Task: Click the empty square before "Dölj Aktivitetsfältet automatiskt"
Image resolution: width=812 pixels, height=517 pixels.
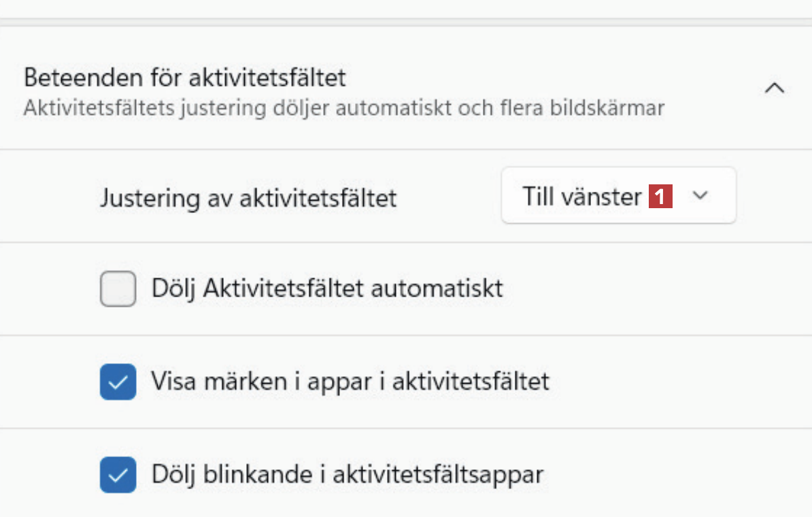Action: pyautogui.click(x=118, y=289)
